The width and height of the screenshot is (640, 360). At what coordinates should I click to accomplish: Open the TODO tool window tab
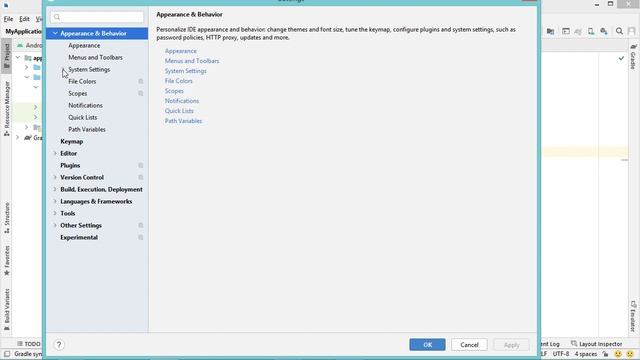pos(29,344)
